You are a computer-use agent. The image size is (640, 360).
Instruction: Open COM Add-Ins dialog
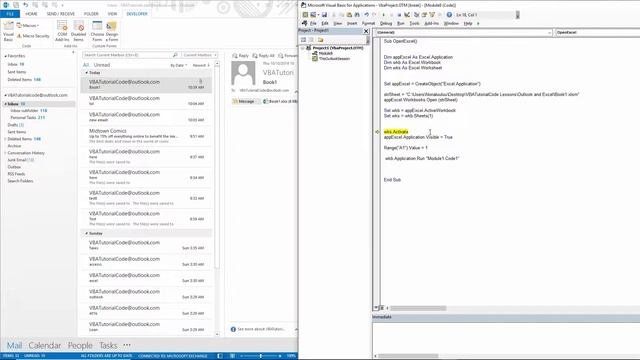tap(62, 32)
